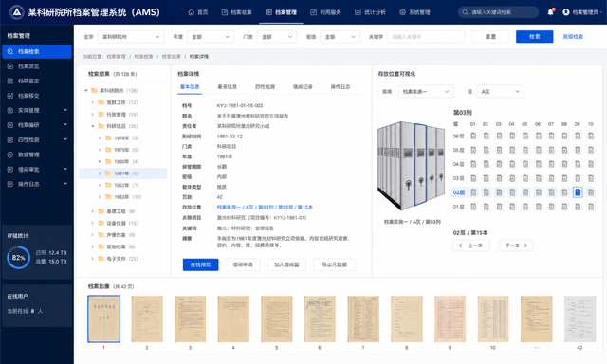The height and width of the screenshot is (364, 607).
Task: Open the 档案管理 top menu
Action: pyautogui.click(x=282, y=12)
